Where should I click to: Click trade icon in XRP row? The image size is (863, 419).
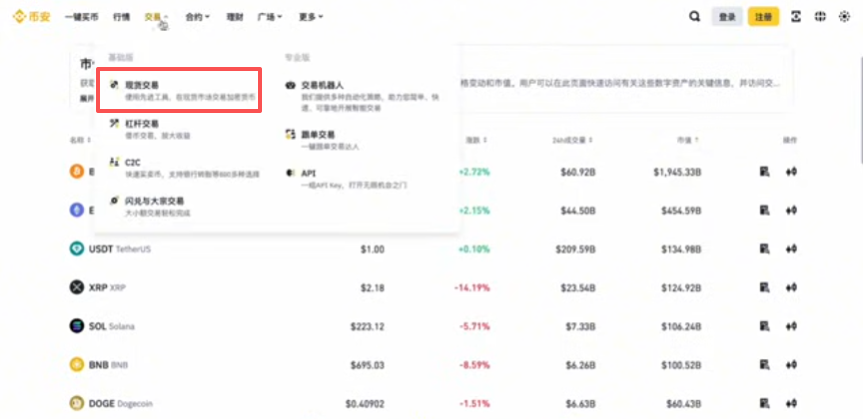(791, 287)
